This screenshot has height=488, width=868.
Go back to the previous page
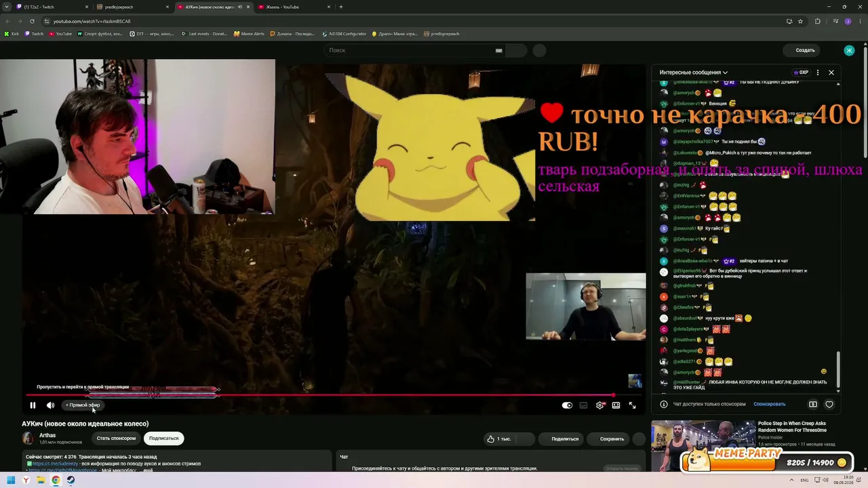point(7,21)
